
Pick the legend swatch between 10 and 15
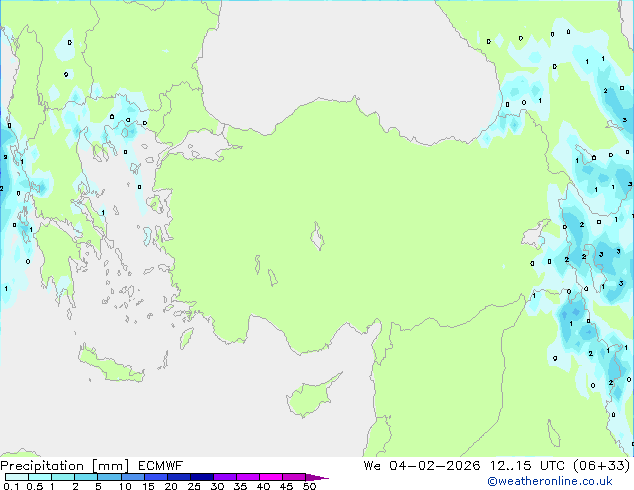pos(133,477)
